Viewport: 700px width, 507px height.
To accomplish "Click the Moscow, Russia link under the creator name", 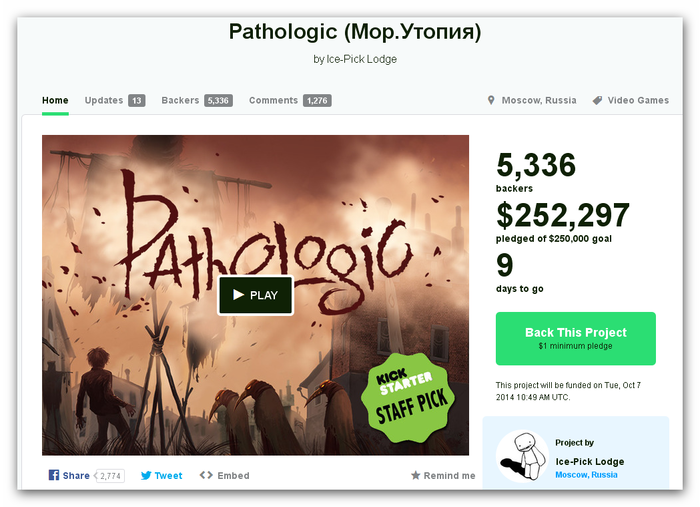I will (586, 475).
